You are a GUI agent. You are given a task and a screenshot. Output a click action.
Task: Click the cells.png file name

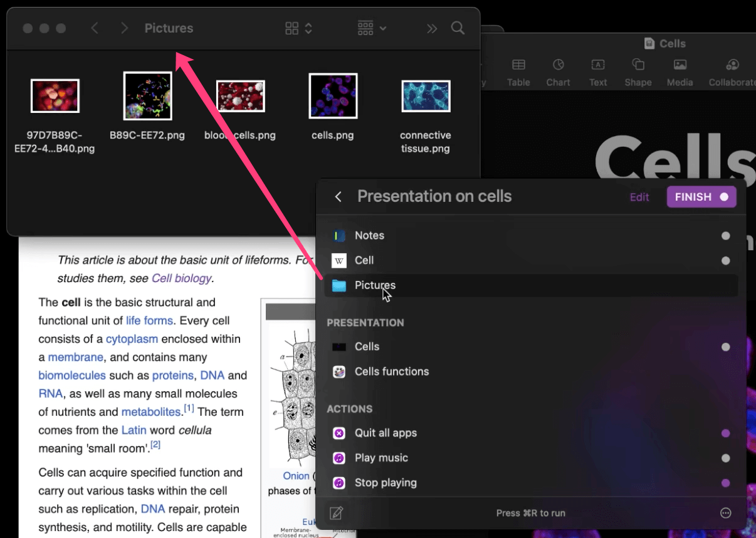(x=333, y=135)
